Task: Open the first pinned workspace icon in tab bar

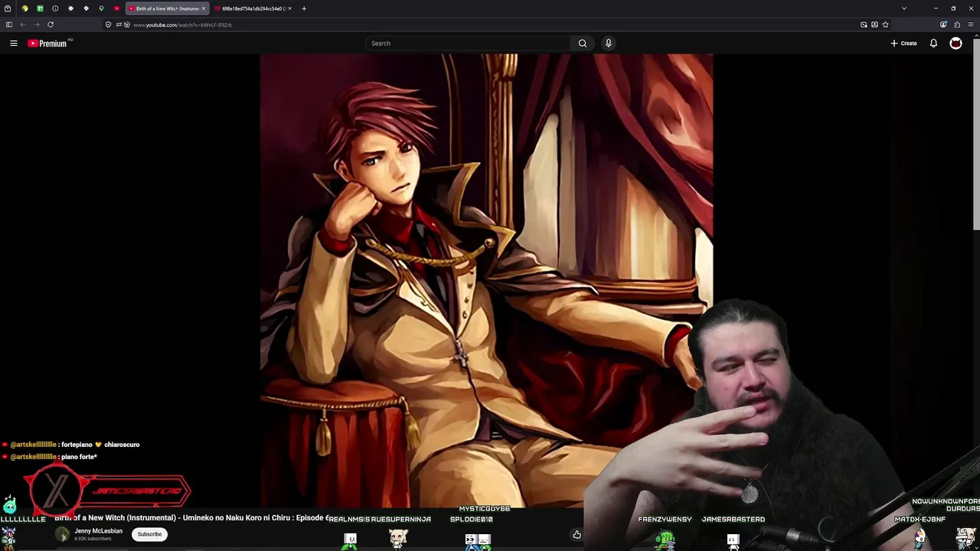Action: [8, 8]
